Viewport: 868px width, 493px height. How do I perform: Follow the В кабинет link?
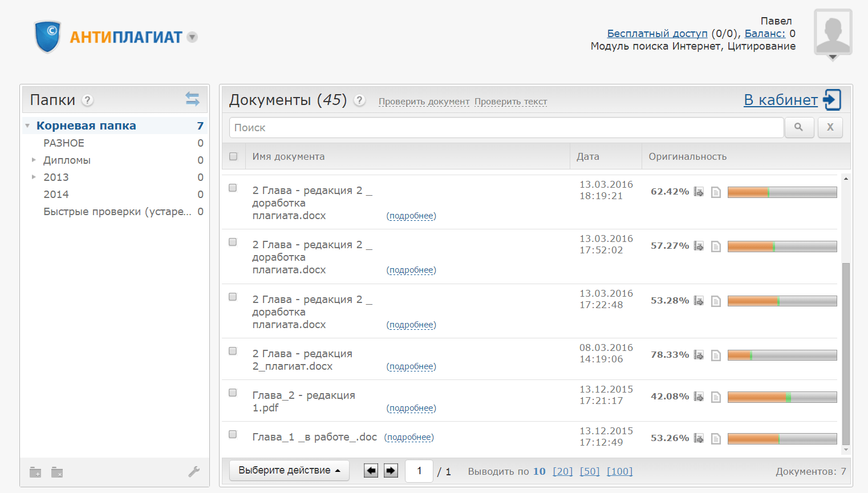point(781,100)
